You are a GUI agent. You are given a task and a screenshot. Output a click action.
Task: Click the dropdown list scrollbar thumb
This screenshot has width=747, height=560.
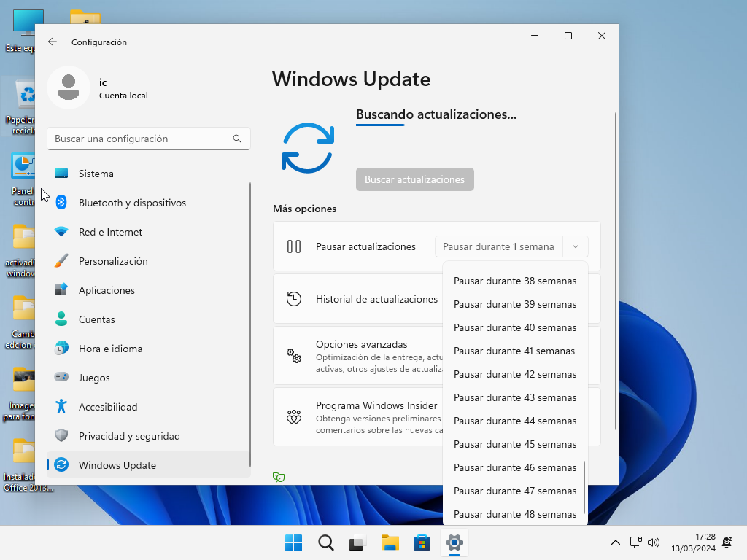(584, 486)
